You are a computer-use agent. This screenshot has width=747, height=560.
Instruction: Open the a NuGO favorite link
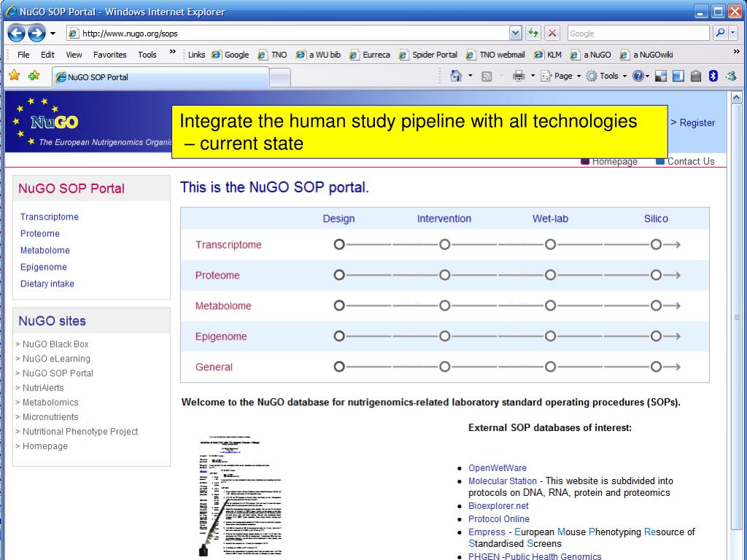click(591, 55)
